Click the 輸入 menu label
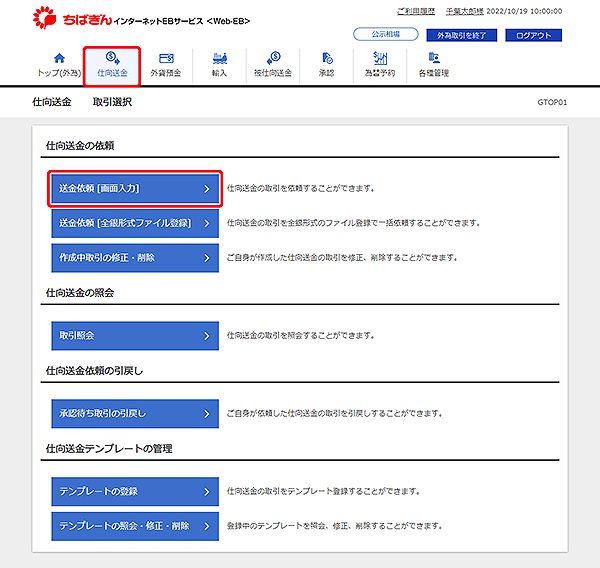The width and height of the screenshot is (600, 568). (x=220, y=73)
